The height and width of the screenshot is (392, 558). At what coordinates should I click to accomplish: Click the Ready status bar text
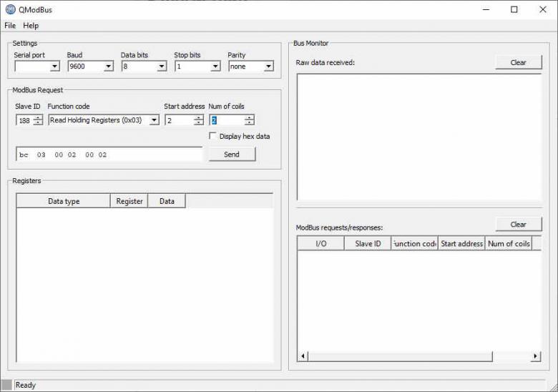[x=26, y=386]
